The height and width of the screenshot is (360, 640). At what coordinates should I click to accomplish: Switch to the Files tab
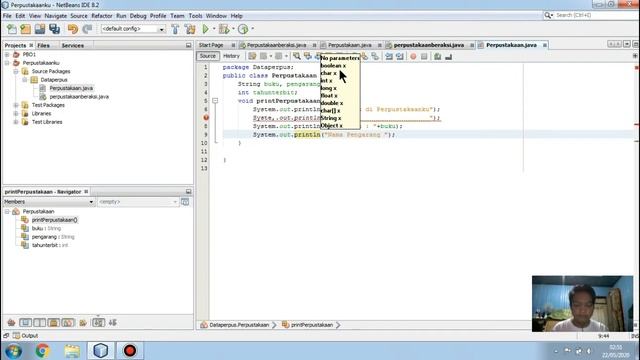point(44,45)
